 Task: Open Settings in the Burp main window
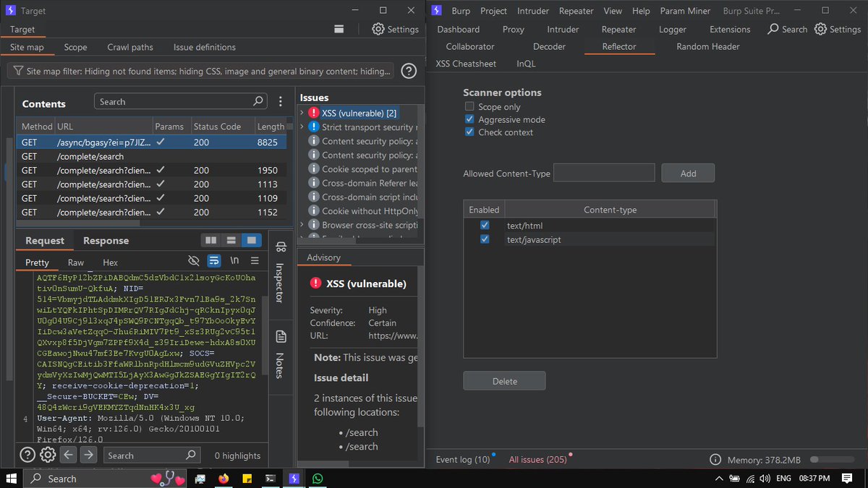point(837,29)
